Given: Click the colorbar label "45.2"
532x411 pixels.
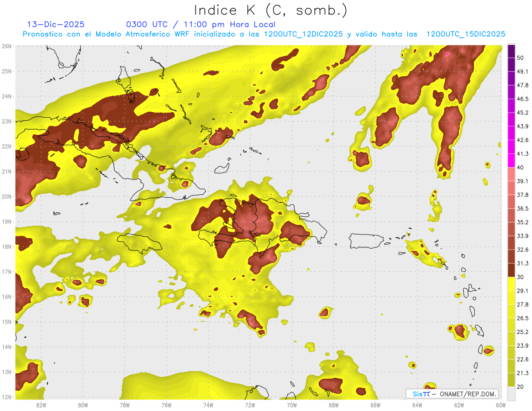Looking at the screenshot, I should pyautogui.click(x=523, y=113).
